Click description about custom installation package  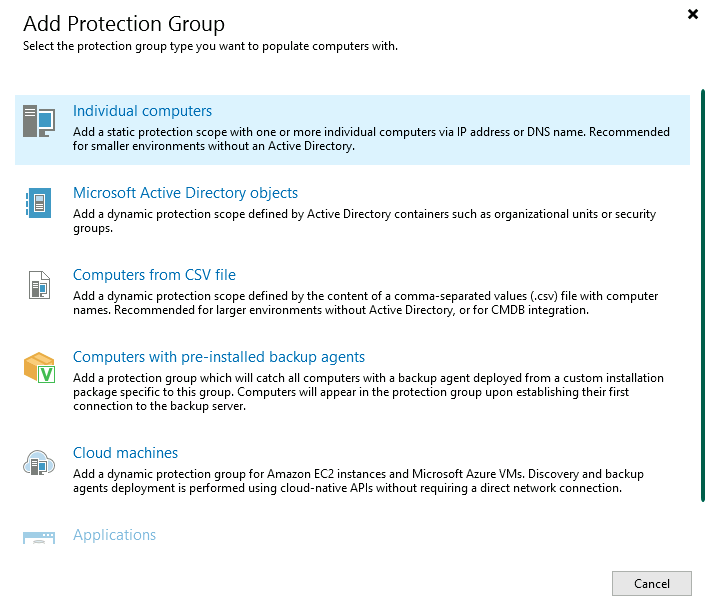(368, 392)
